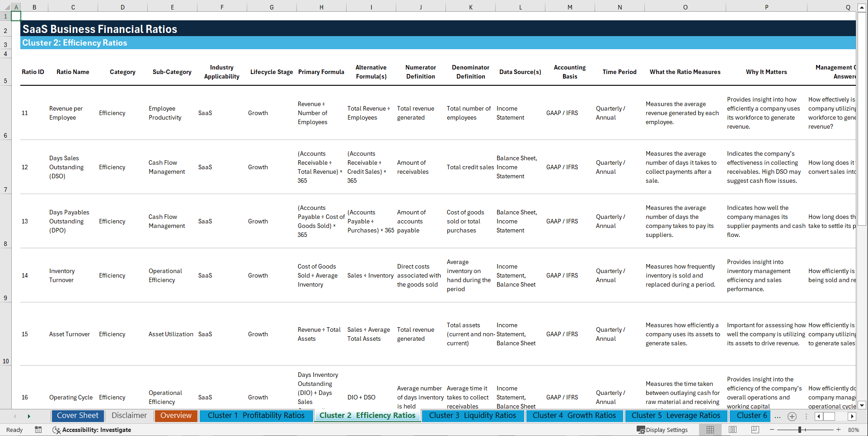Click the green next-sheet navigation arrow
Viewport: 868px width, 436px height.
[29, 416]
